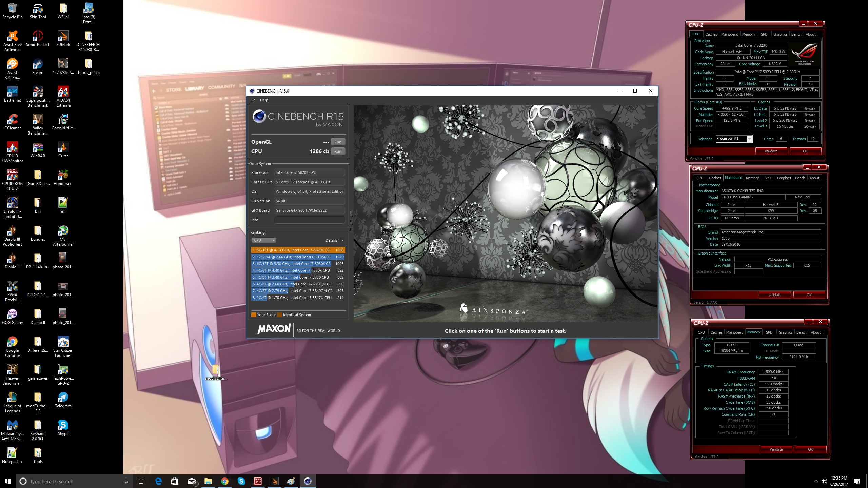The width and height of the screenshot is (868, 488).
Task: Click the top ranked i7-5820K row
Action: pos(298,250)
